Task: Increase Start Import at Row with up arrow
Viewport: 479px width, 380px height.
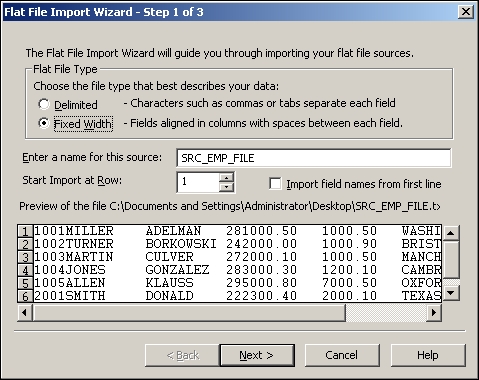Action: coord(227,177)
